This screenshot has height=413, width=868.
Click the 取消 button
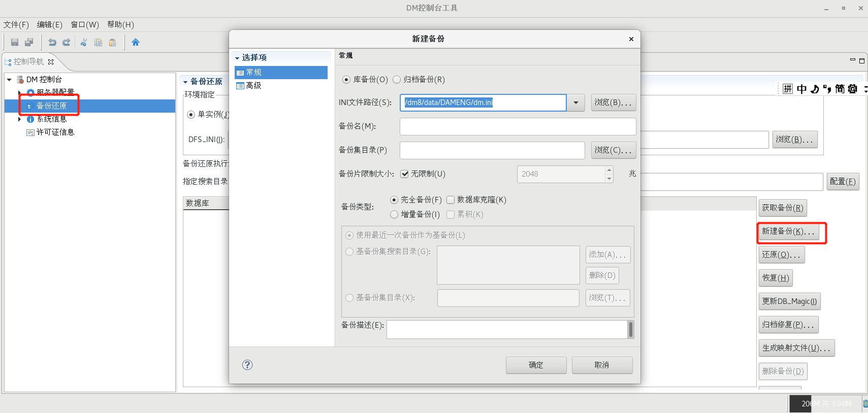(602, 365)
